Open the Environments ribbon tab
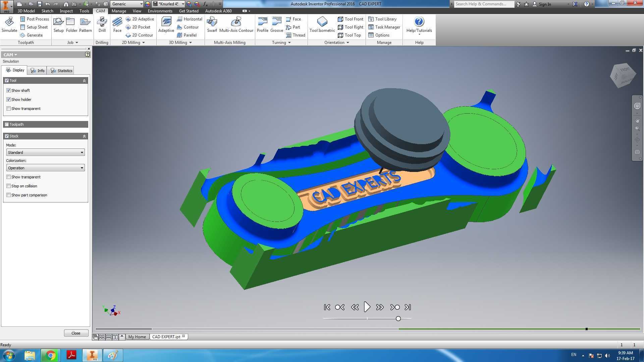Screen dimensions: 644x362 click(160, 11)
